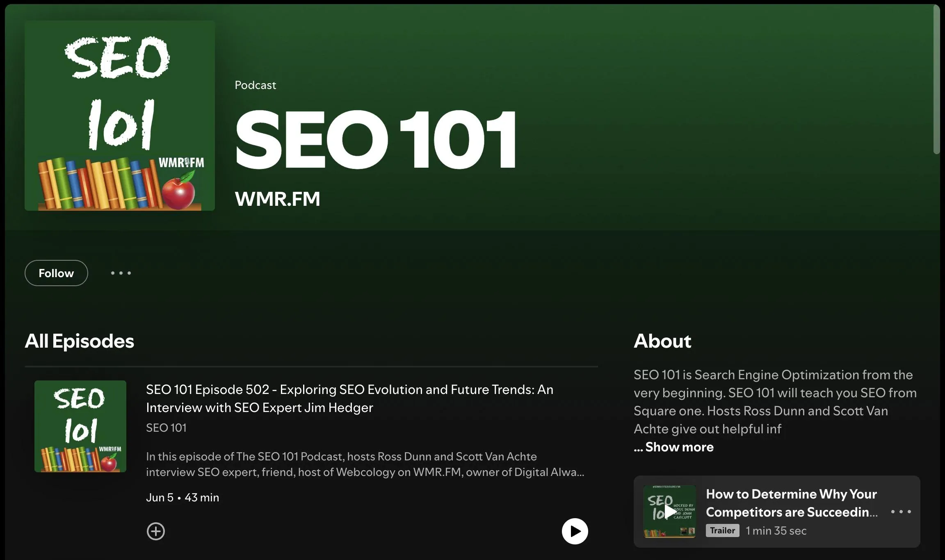The image size is (945, 560).
Task: Open the podcast more options menu
Action: coord(121,273)
